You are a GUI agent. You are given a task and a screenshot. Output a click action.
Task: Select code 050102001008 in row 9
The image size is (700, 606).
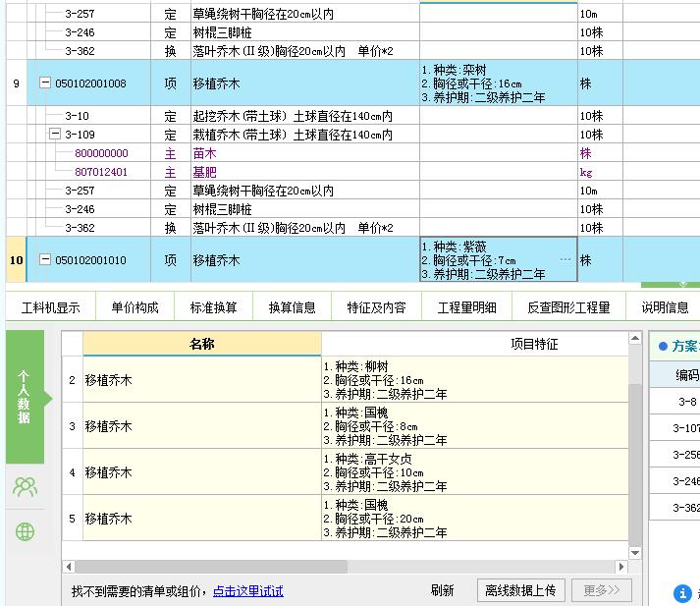point(90,83)
